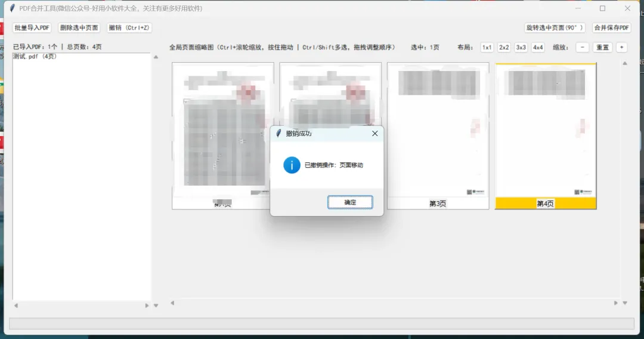644x339 pixels.
Task: Select 4x4 layout
Action: pyautogui.click(x=538, y=47)
